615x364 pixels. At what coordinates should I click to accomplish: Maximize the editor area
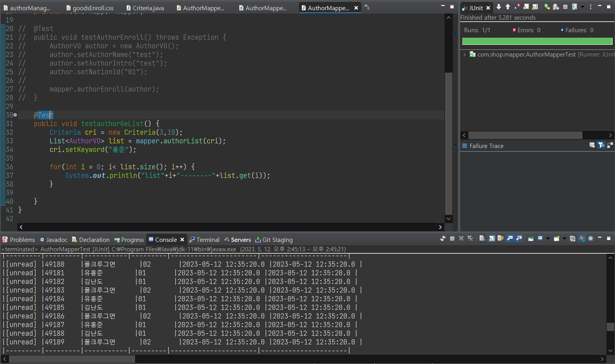(452, 7)
